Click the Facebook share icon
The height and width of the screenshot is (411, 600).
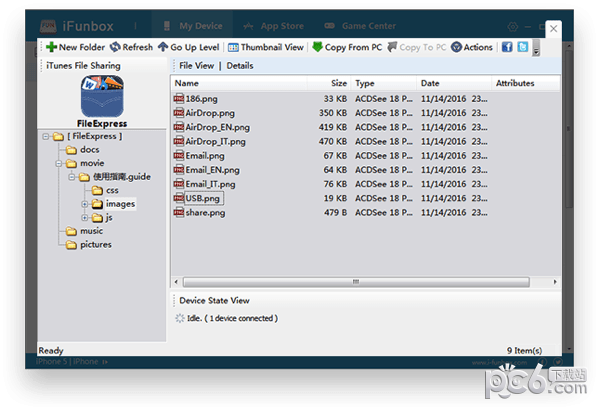point(507,47)
